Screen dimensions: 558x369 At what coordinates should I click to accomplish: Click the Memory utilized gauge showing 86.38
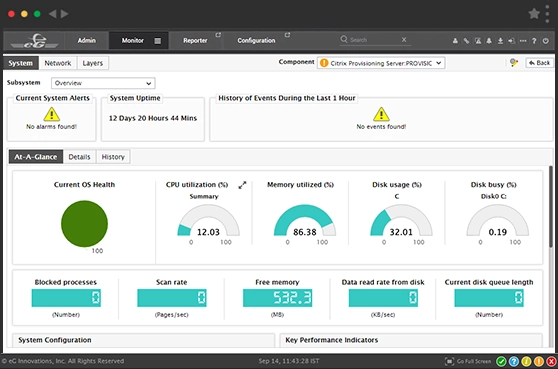tap(305, 220)
